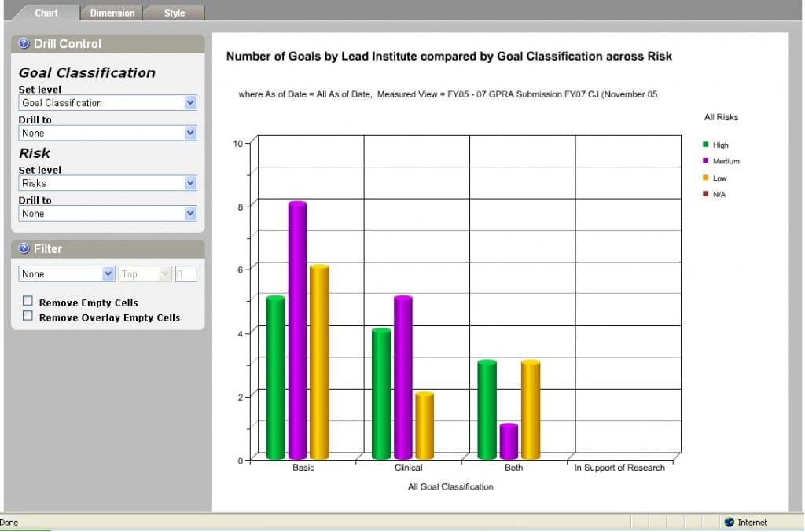
Task: Switch to the Dimension tab
Action: pos(111,13)
